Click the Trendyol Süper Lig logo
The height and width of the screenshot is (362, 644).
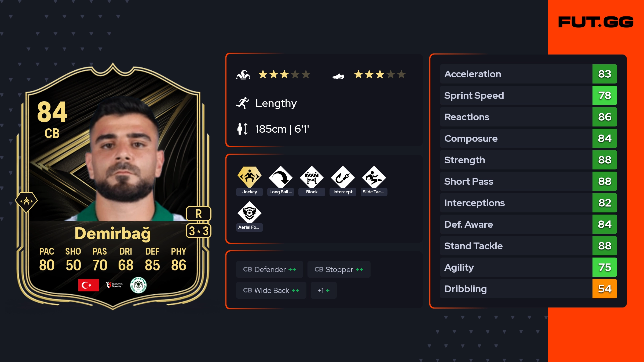(x=115, y=285)
